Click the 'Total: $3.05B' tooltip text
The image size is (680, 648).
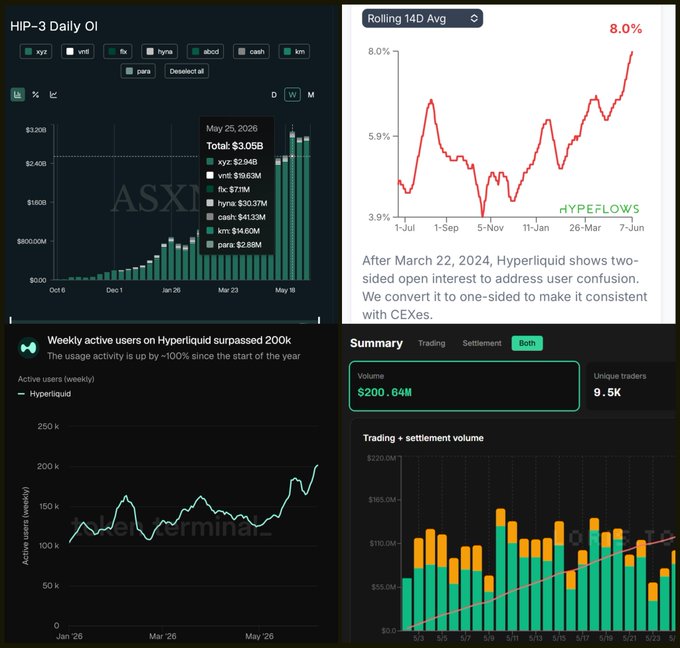click(x=235, y=146)
